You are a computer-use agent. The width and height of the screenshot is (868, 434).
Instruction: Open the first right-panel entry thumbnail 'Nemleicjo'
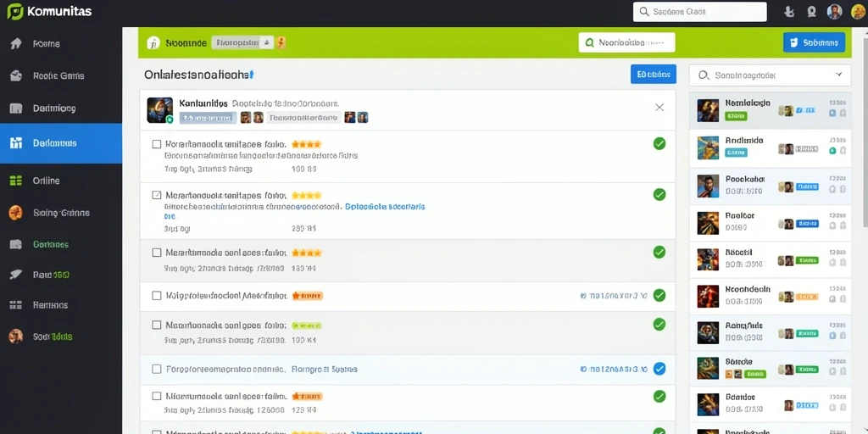pyautogui.click(x=708, y=110)
